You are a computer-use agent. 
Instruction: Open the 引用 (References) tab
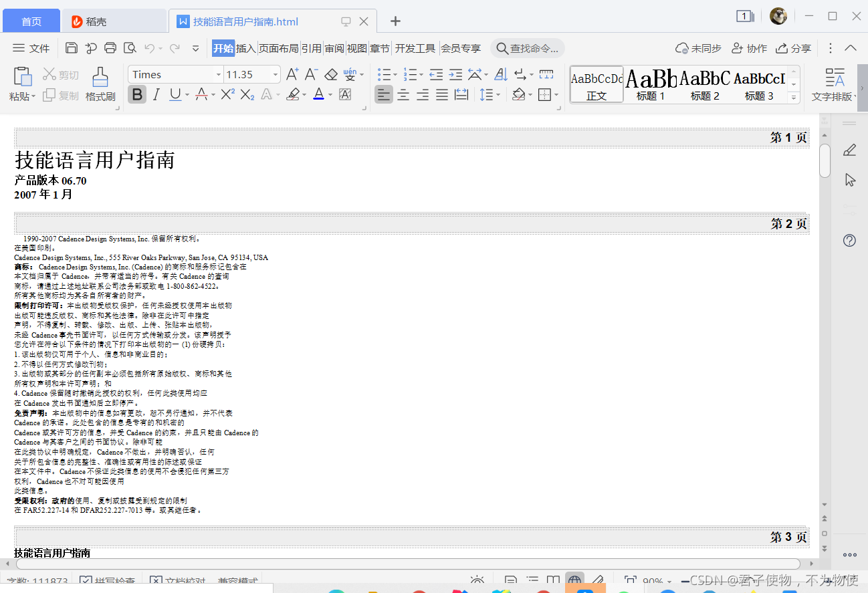(312, 48)
